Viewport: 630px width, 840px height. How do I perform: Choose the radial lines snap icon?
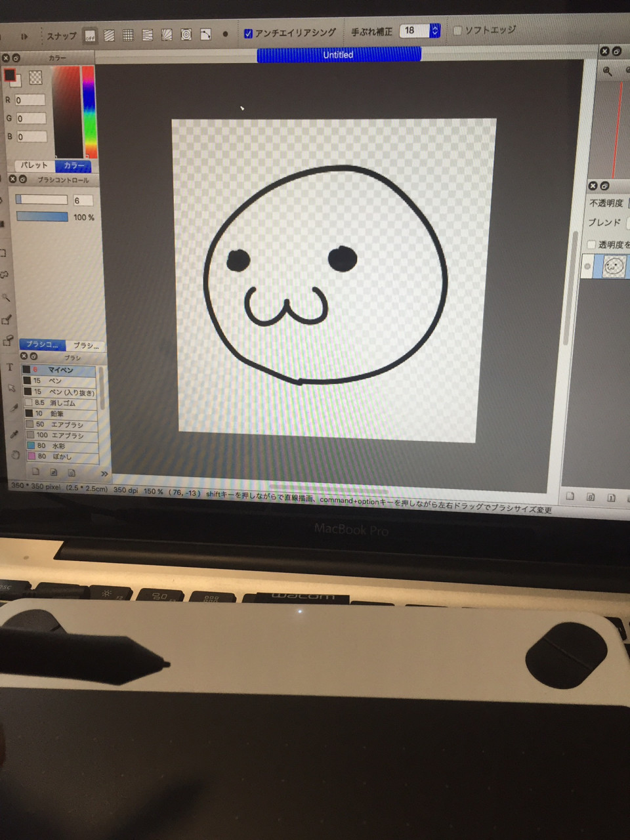(167, 35)
